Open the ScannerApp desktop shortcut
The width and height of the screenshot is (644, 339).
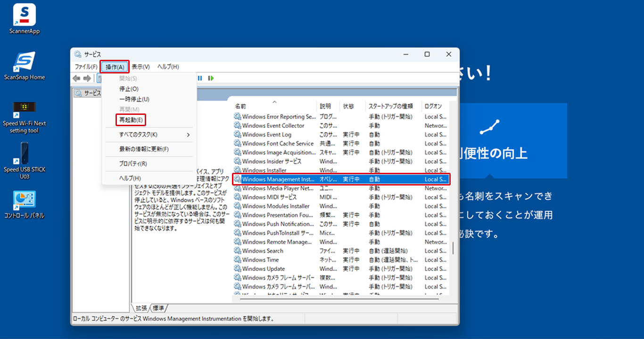click(x=25, y=15)
